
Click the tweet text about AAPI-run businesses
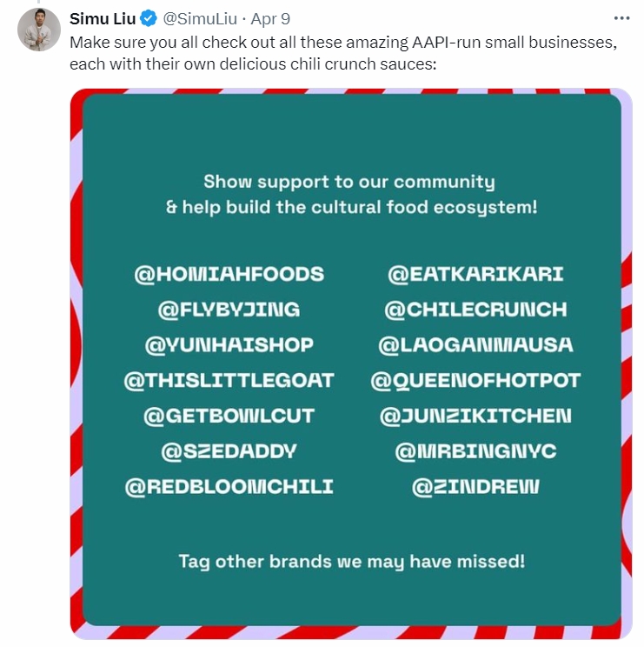point(342,52)
